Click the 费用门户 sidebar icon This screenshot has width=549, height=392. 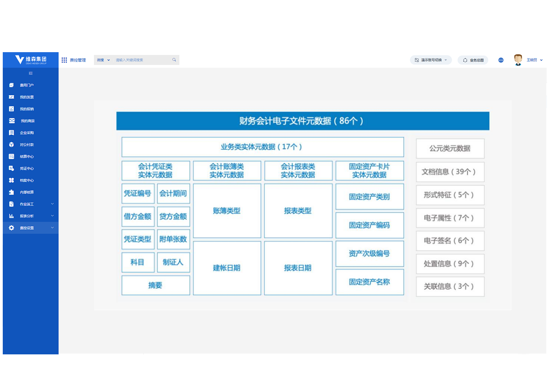point(11,85)
